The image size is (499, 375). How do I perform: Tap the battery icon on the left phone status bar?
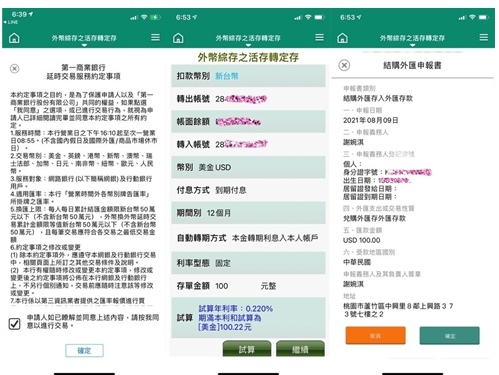(155, 17)
